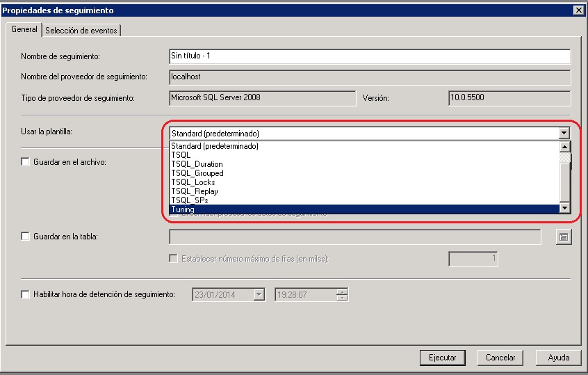Click the Cancelar button

(500, 358)
